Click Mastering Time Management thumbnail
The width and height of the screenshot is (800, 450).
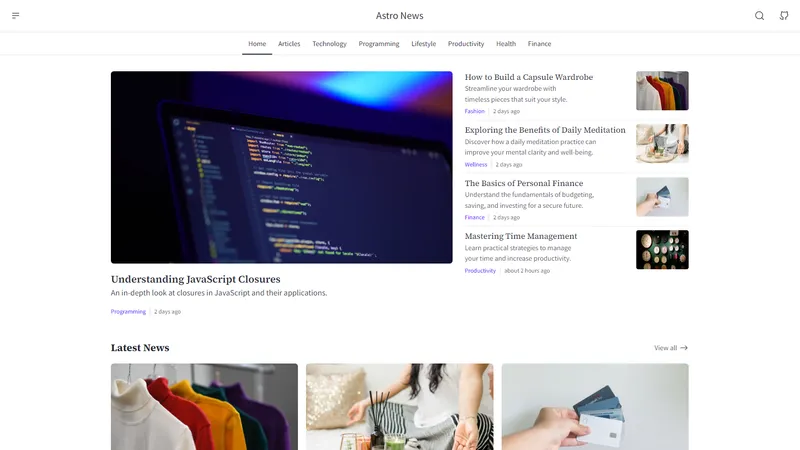coord(662,249)
